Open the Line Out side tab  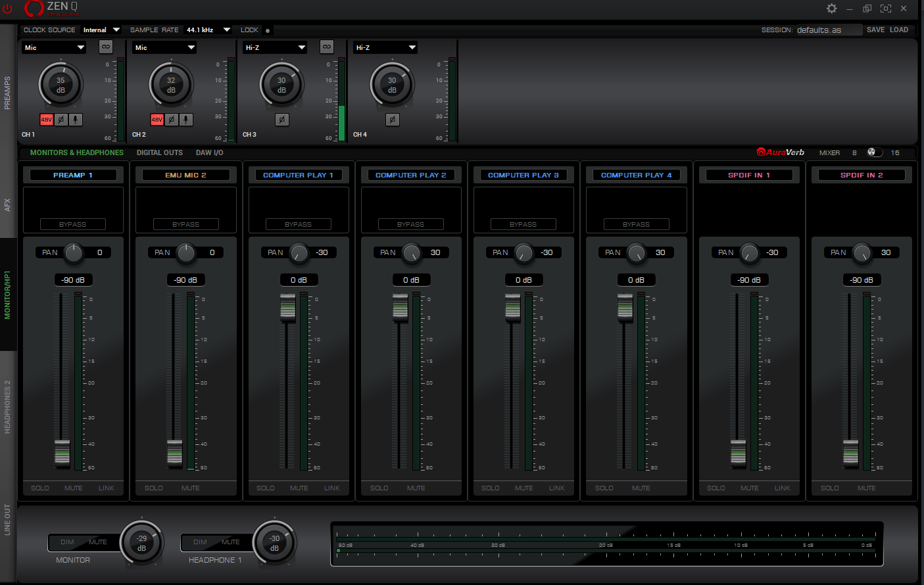(8, 519)
